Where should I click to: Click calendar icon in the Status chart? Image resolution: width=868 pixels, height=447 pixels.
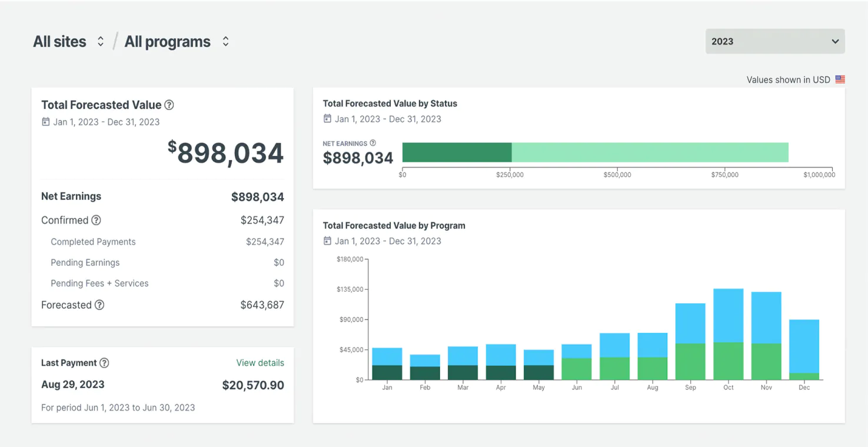pyautogui.click(x=327, y=119)
